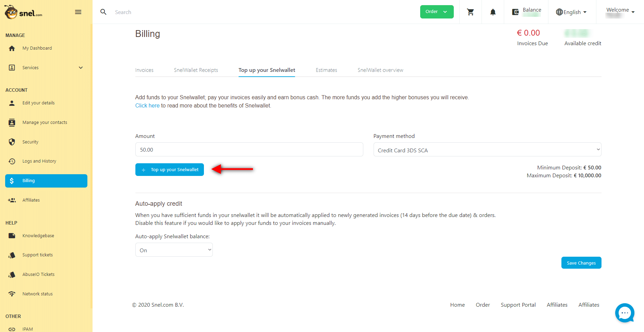Open Logs and History menu item

pyautogui.click(x=39, y=161)
